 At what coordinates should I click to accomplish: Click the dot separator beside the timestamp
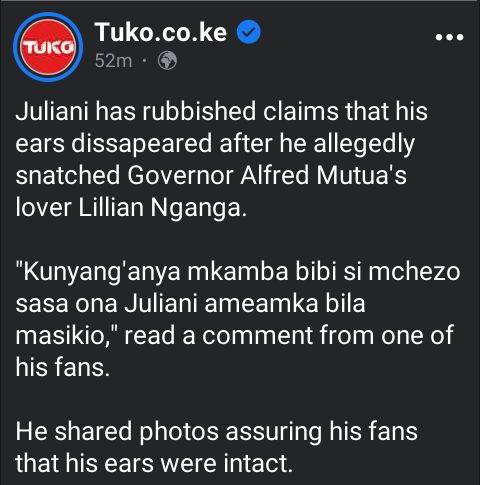[144, 61]
